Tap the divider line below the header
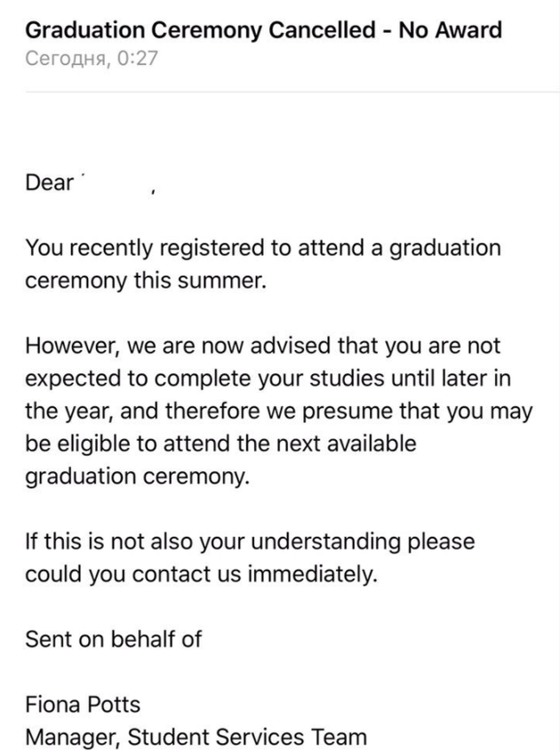The width and height of the screenshot is (560, 752). (292, 91)
